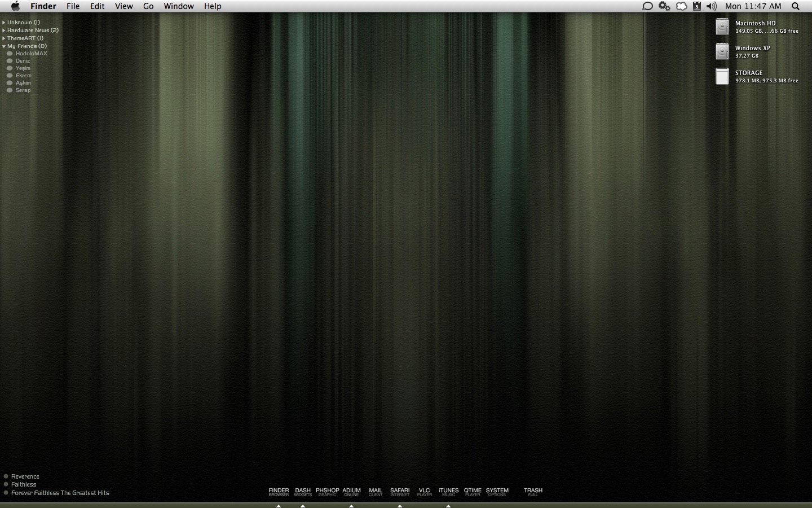Click the Faithless artist name

(x=24, y=484)
